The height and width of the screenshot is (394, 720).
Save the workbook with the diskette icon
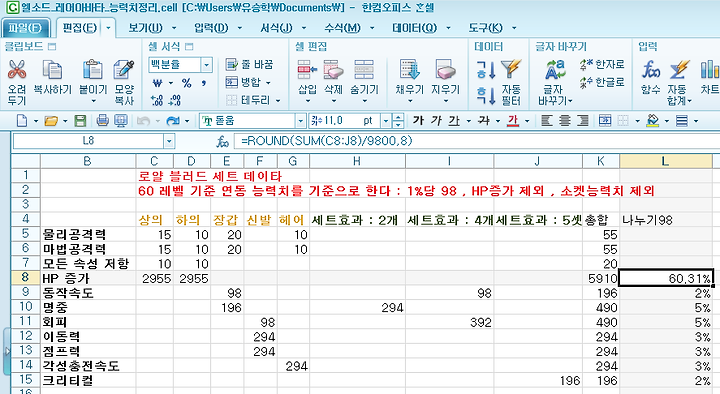(x=80, y=121)
